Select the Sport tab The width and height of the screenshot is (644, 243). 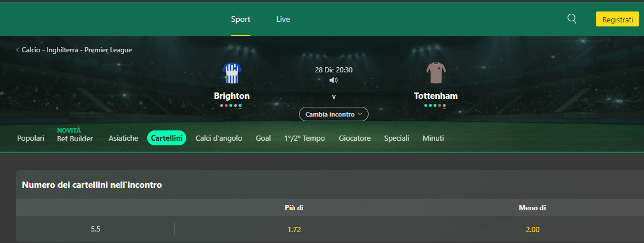click(x=240, y=19)
